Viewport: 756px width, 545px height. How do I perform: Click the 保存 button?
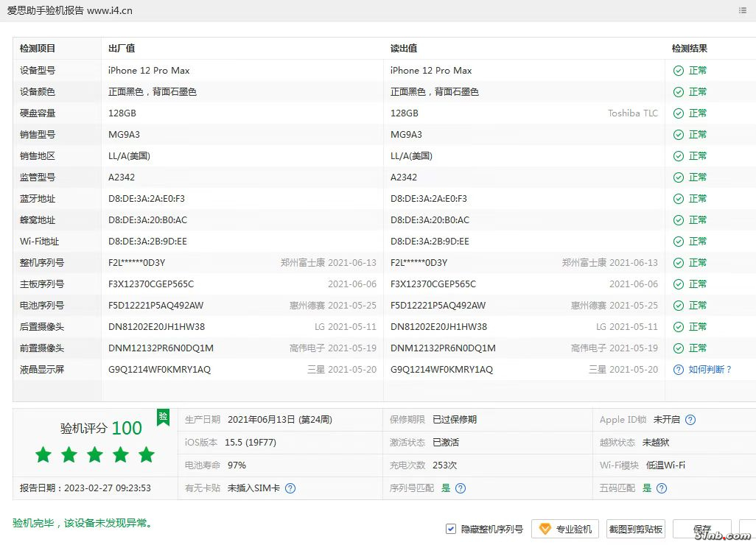click(702, 529)
